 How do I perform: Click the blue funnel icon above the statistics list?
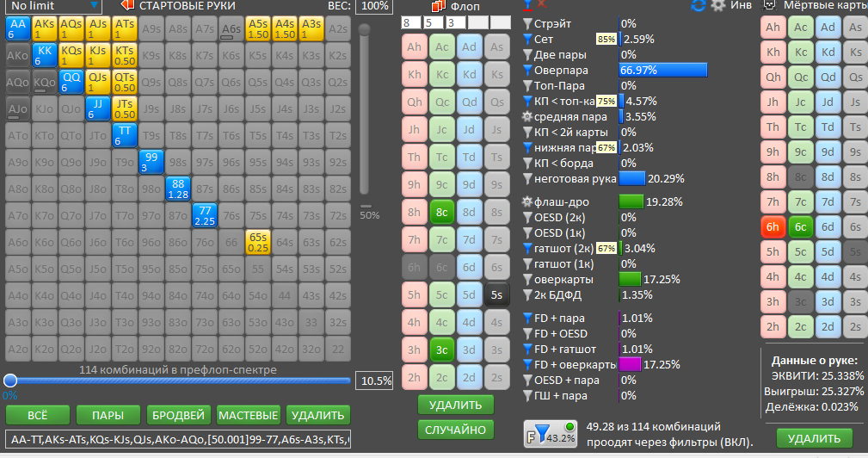click(x=527, y=4)
